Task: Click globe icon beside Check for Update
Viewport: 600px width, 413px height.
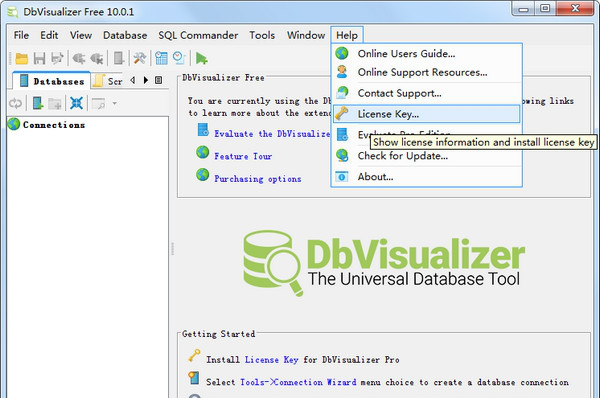Action: coord(342,155)
